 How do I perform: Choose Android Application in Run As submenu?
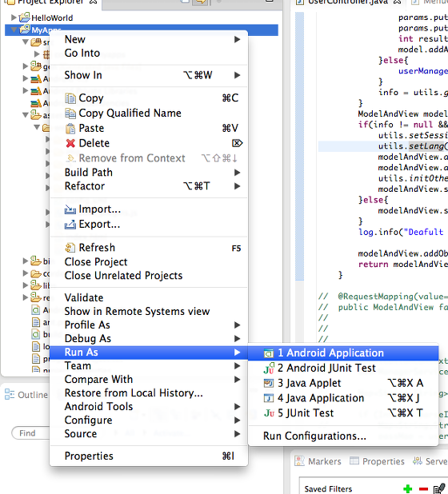343,353
